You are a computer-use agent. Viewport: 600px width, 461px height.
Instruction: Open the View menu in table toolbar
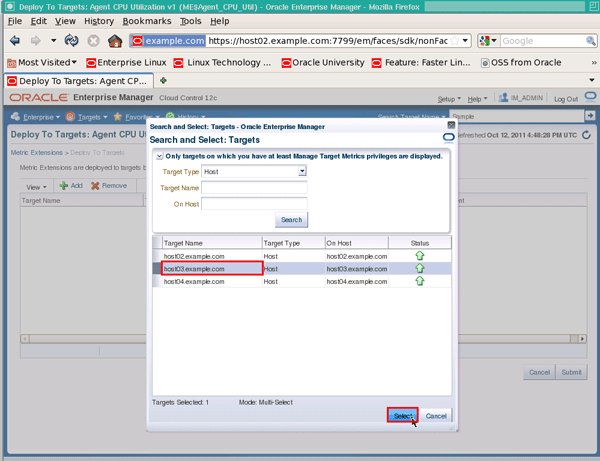36,187
